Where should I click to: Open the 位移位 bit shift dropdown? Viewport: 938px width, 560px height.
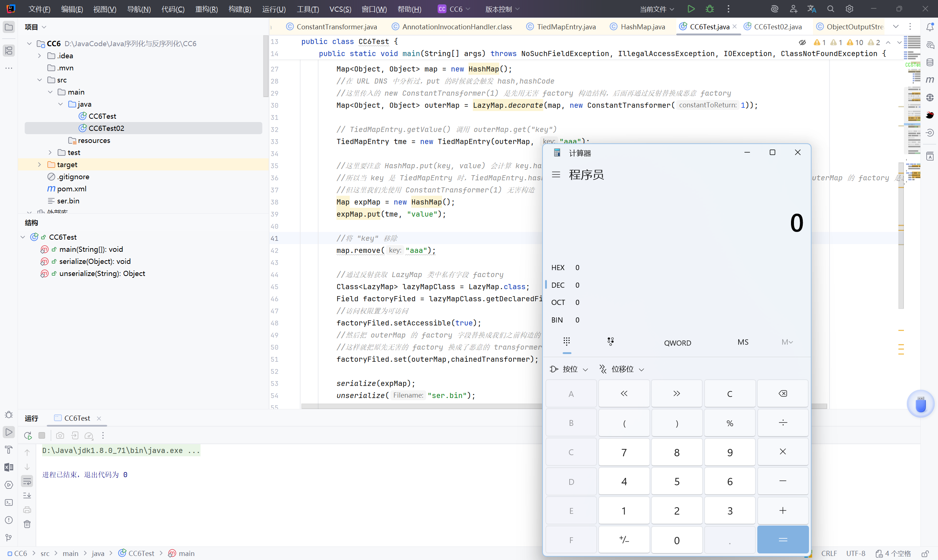click(x=622, y=369)
